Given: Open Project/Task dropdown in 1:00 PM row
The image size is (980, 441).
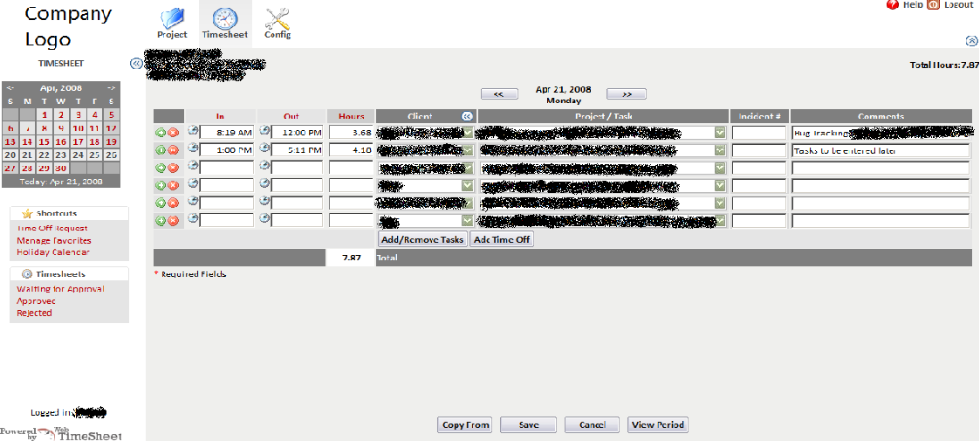Looking at the screenshot, I should [x=720, y=150].
